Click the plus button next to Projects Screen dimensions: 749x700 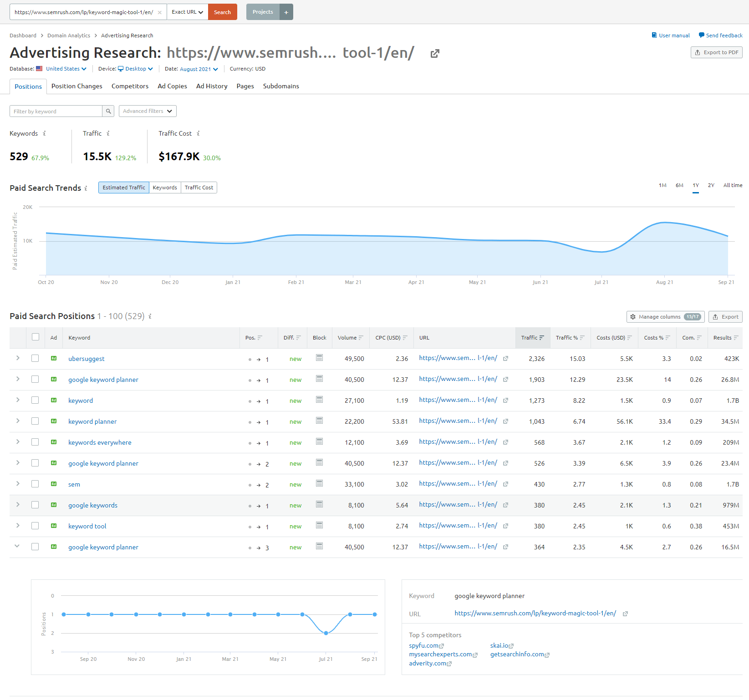tap(286, 12)
